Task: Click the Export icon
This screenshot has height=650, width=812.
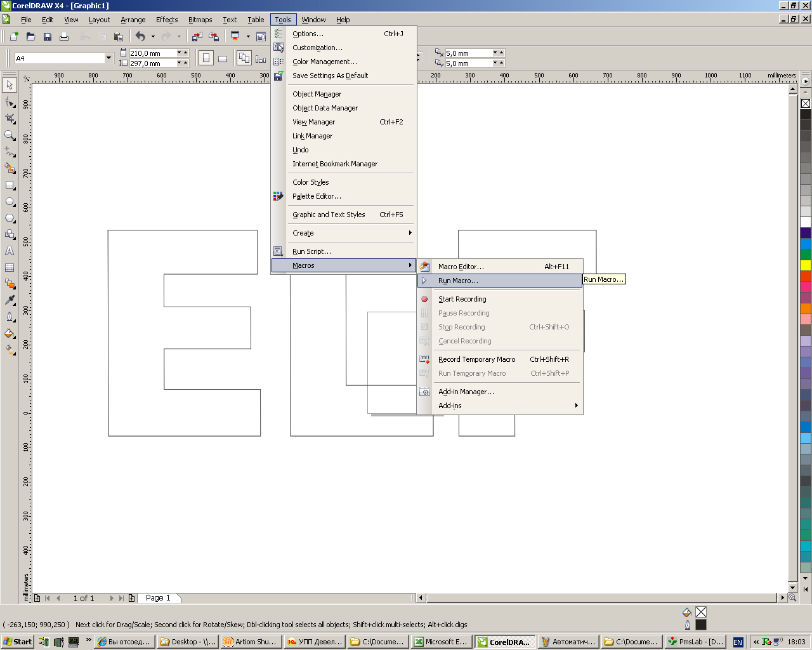Action: point(214,36)
